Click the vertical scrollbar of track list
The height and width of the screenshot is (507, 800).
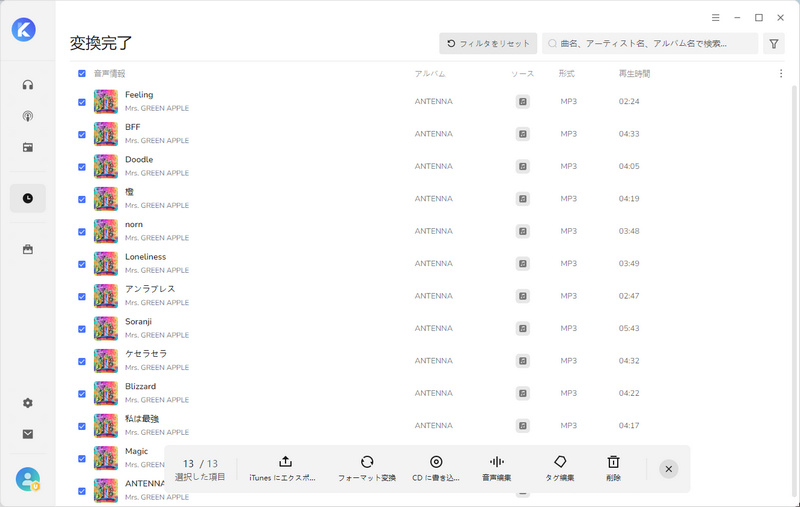pos(794,291)
